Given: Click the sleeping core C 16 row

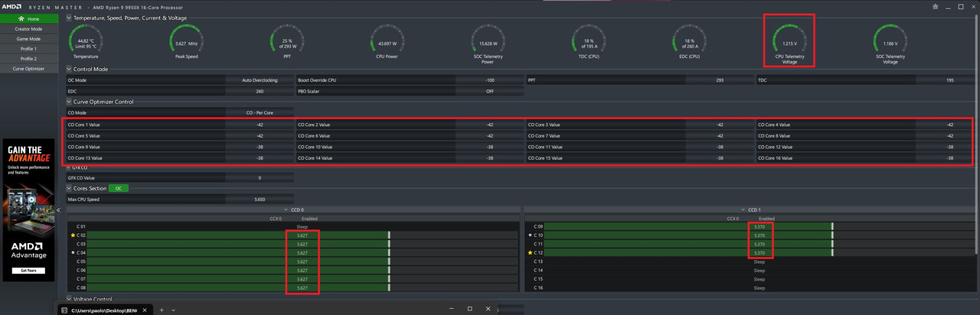Looking at the screenshot, I should (x=752, y=287).
